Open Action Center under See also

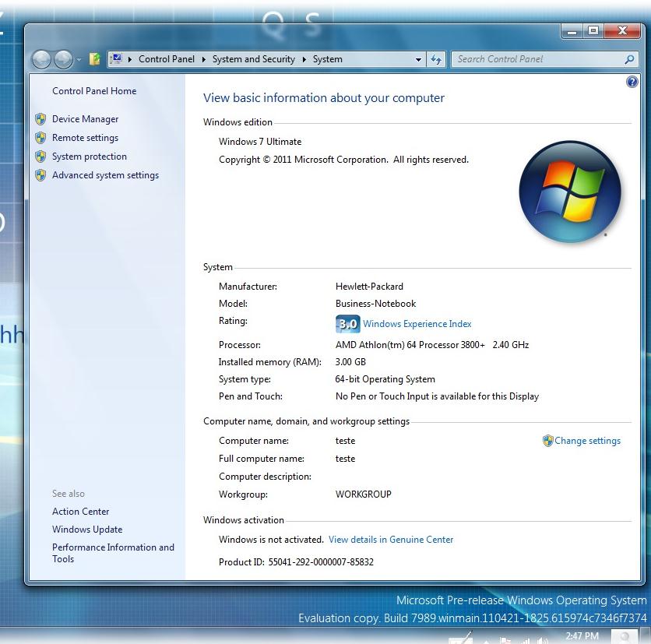(80, 512)
